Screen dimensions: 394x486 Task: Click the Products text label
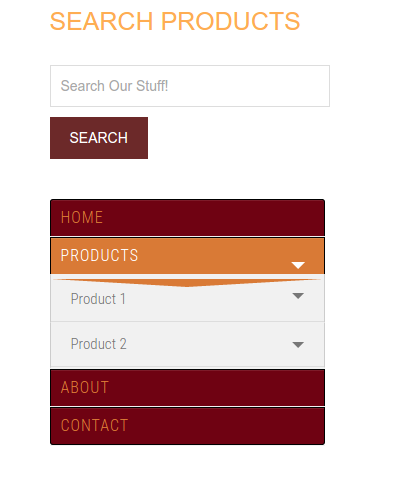(99, 255)
